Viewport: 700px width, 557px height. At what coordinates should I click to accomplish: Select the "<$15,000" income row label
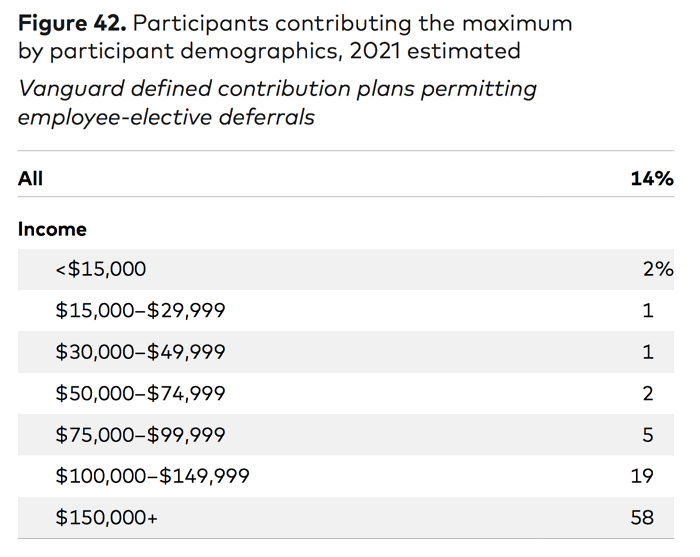(x=101, y=269)
